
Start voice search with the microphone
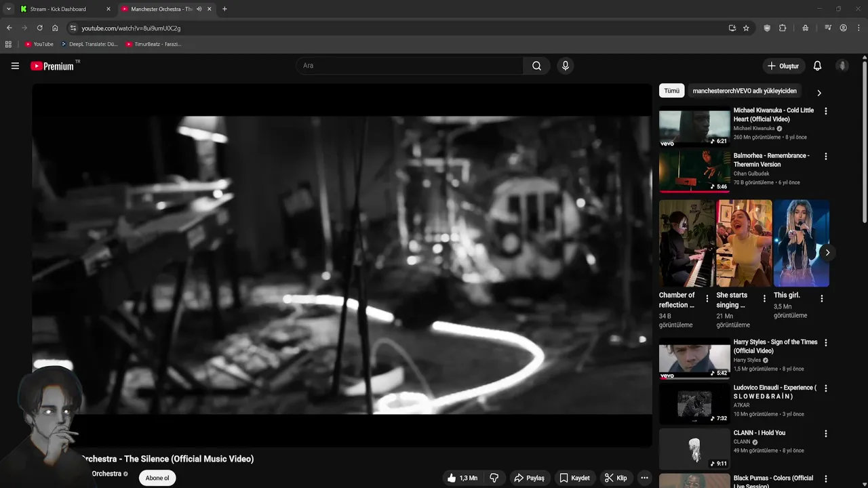[565, 66]
